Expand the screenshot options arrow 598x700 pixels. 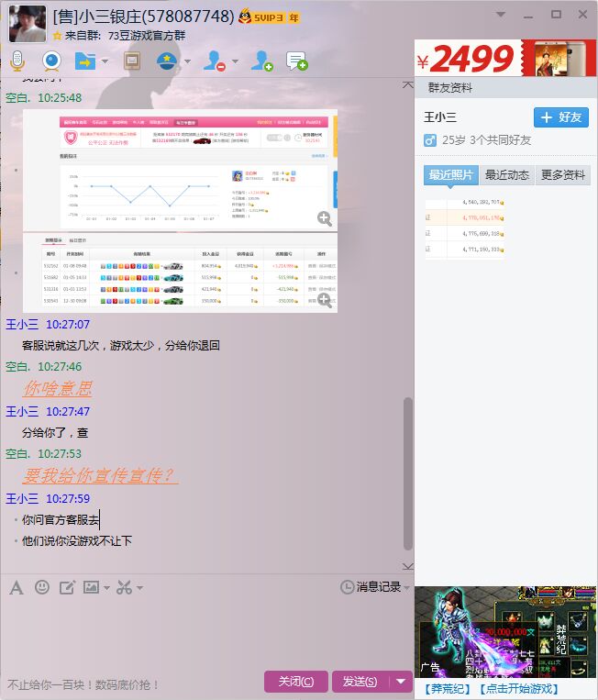(x=139, y=588)
